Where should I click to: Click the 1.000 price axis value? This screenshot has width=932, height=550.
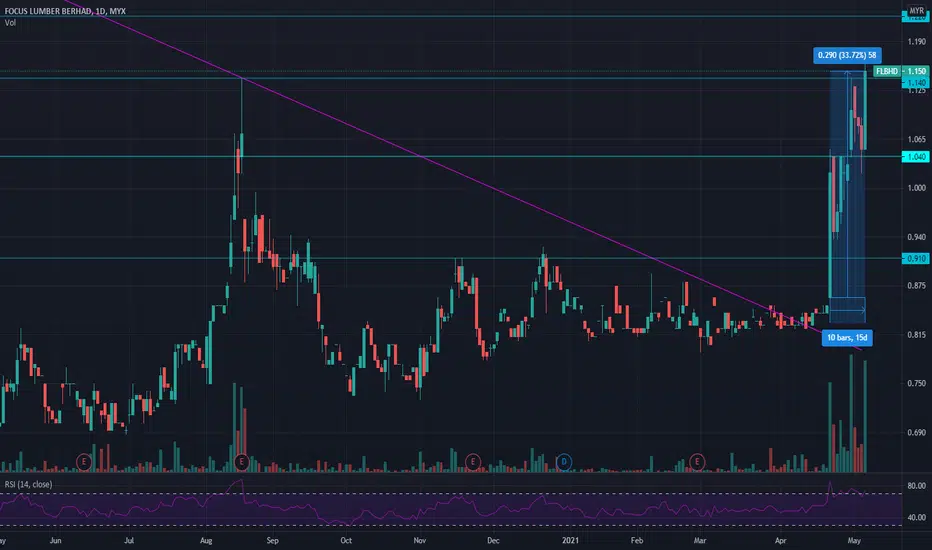click(x=917, y=188)
